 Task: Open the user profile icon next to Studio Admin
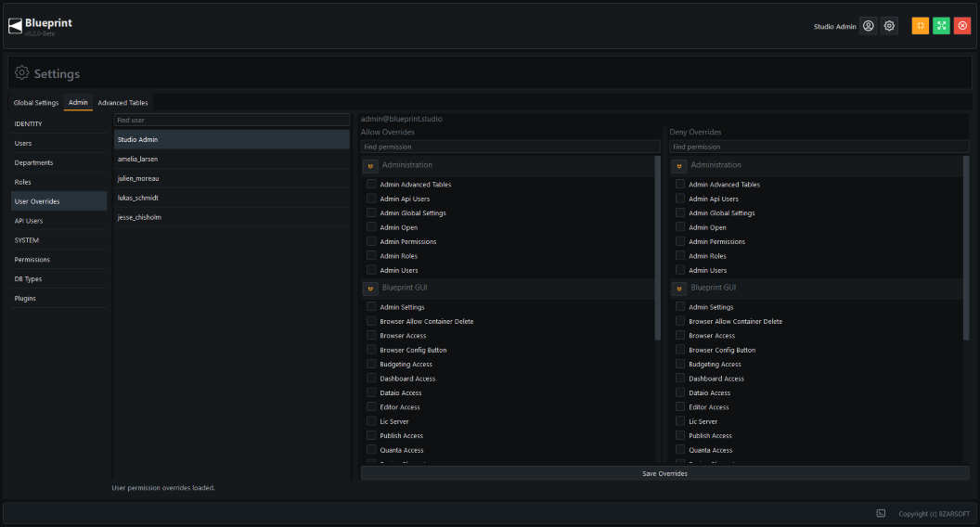click(x=868, y=26)
